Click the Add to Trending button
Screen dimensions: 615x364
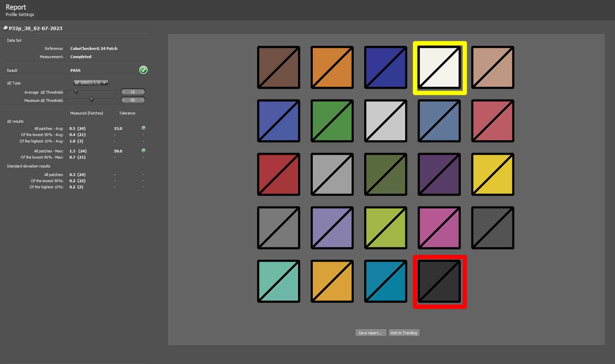click(x=404, y=333)
